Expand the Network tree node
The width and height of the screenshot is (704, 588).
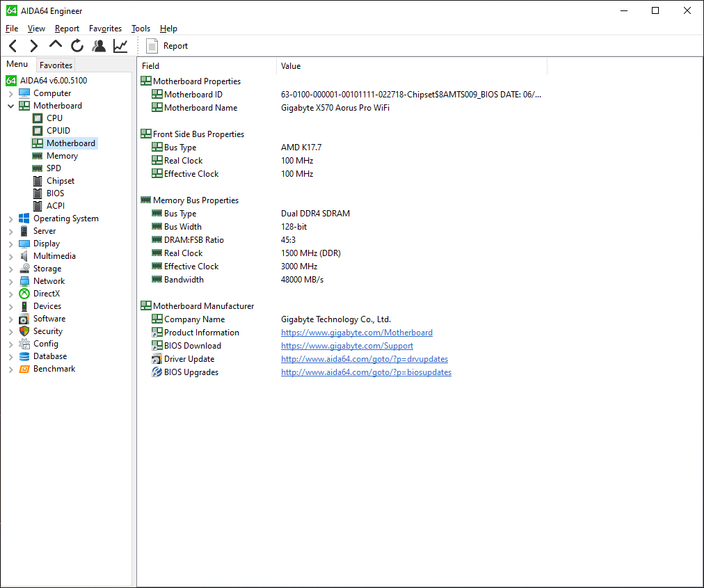click(10, 281)
